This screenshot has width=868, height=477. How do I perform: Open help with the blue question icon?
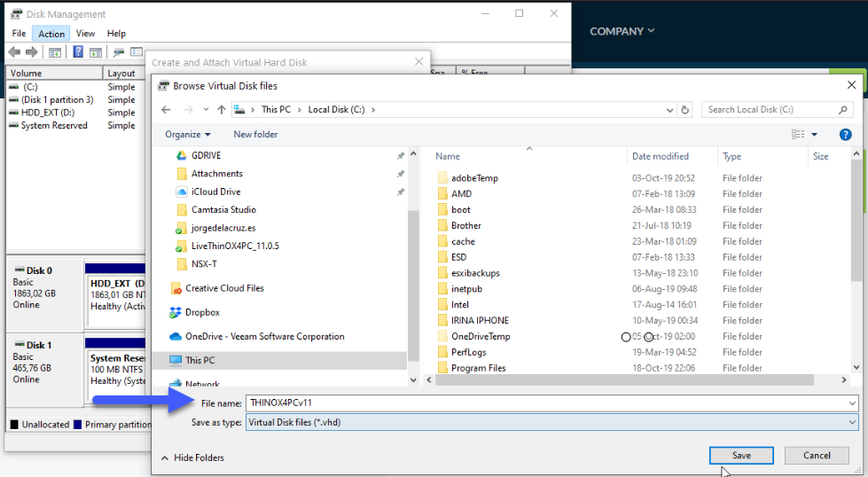pyautogui.click(x=845, y=135)
